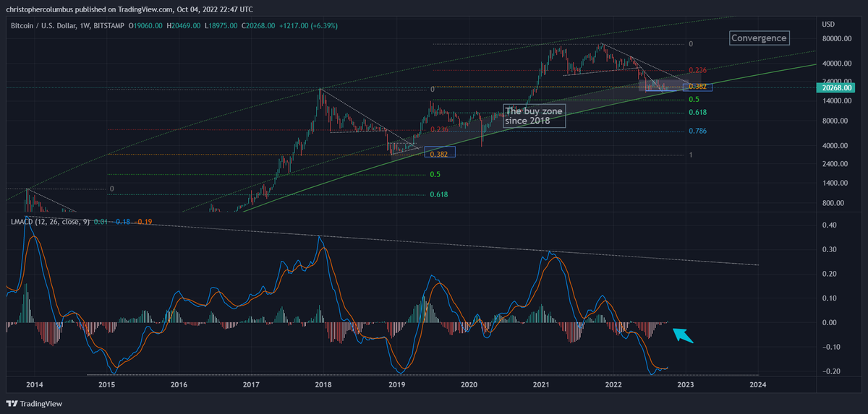Click the 2018 label on the time axis

point(323,385)
